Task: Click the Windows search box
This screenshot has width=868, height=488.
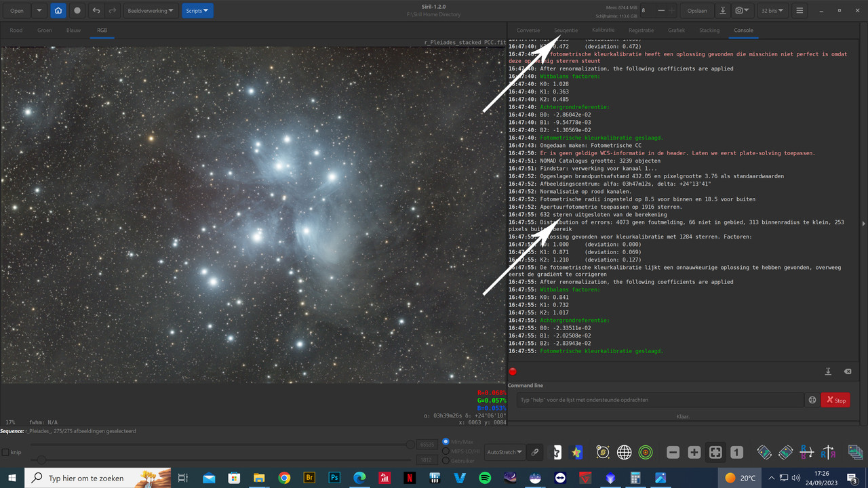Action: coord(97,478)
